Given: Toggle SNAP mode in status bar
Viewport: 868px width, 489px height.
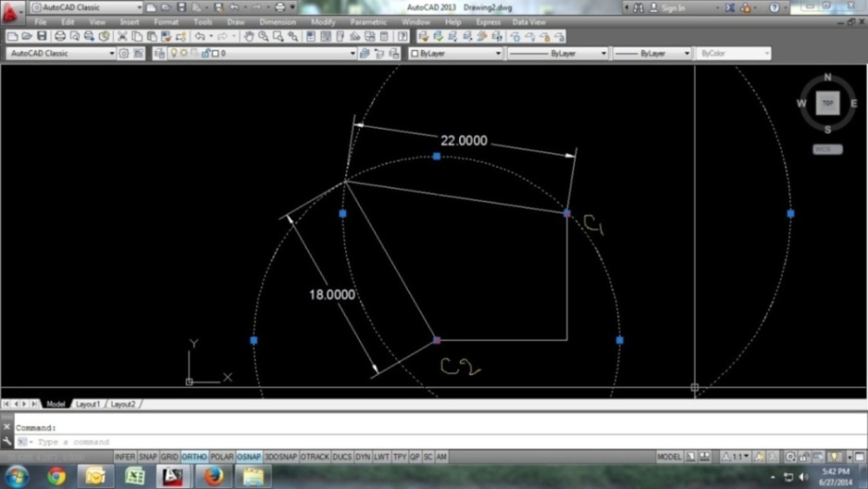Looking at the screenshot, I should tap(148, 457).
